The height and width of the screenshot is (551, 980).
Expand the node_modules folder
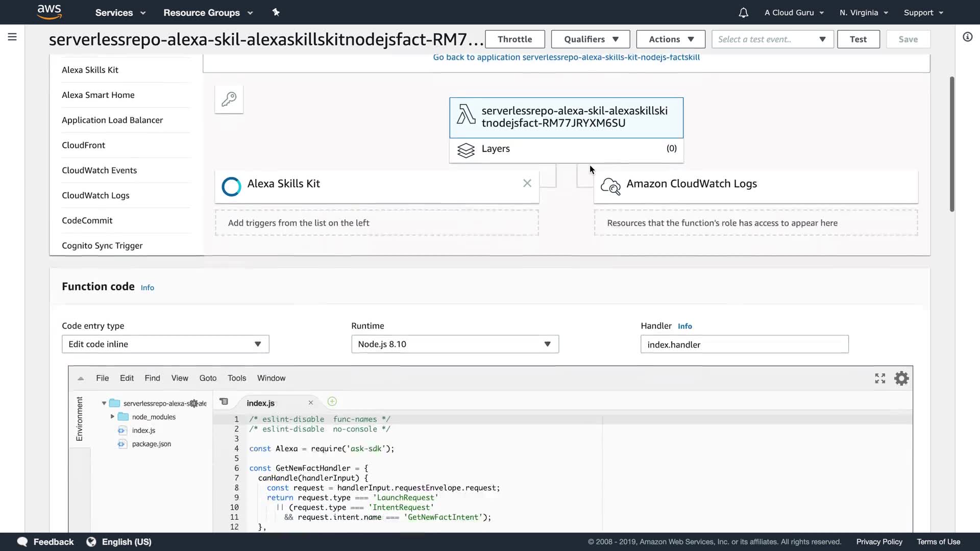112,417
